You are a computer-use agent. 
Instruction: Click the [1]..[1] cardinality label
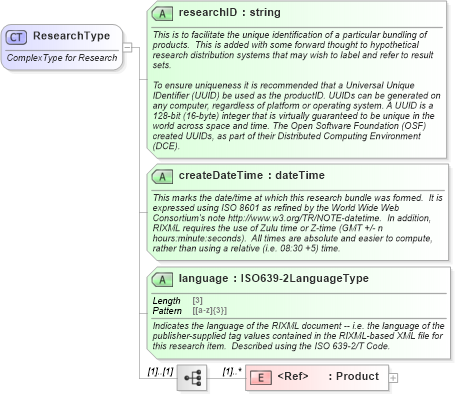tap(160, 371)
